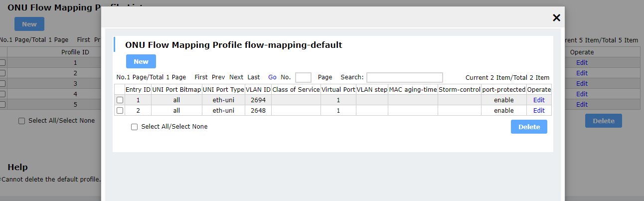Viewport: 644px width, 201px height.
Task: Edit entry with VLAN ID 2694
Action: [539, 100]
